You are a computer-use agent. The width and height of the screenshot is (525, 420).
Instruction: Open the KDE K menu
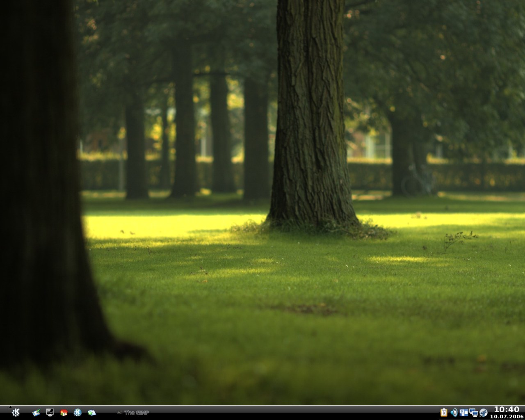pyautogui.click(x=16, y=413)
